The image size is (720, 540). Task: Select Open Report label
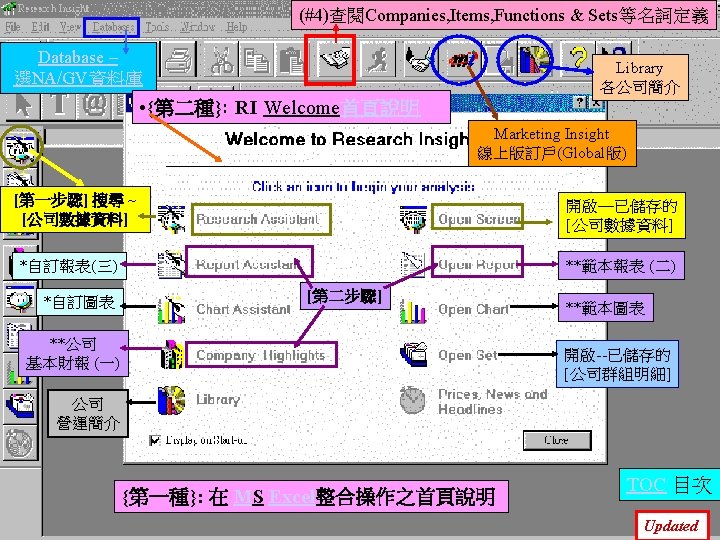click(x=478, y=264)
